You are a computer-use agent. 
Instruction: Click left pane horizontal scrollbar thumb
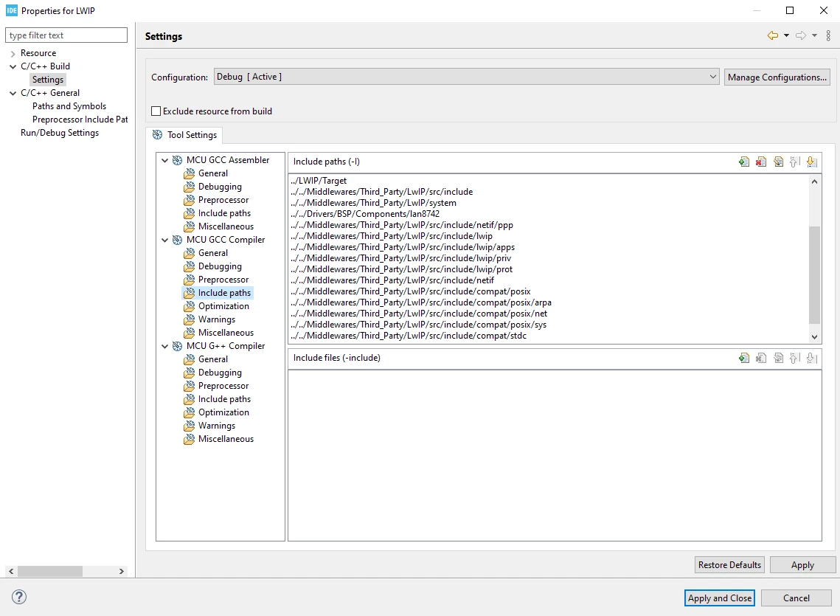click(50, 572)
